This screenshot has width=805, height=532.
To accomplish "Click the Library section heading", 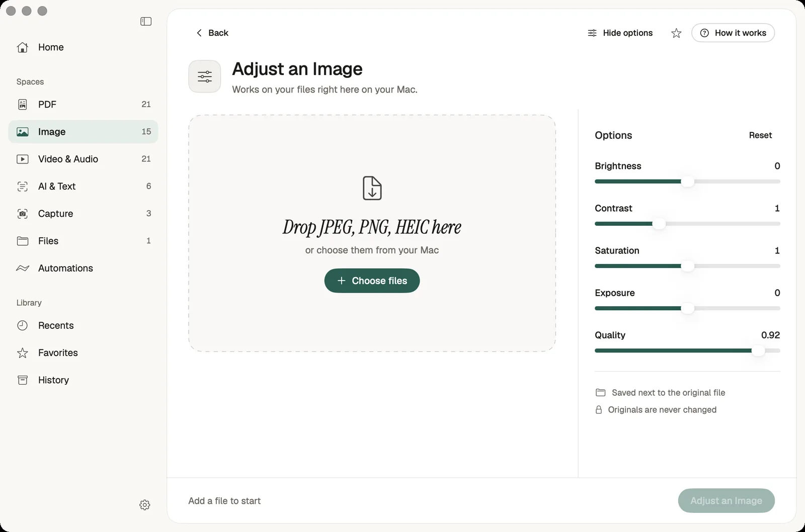I will [29, 303].
